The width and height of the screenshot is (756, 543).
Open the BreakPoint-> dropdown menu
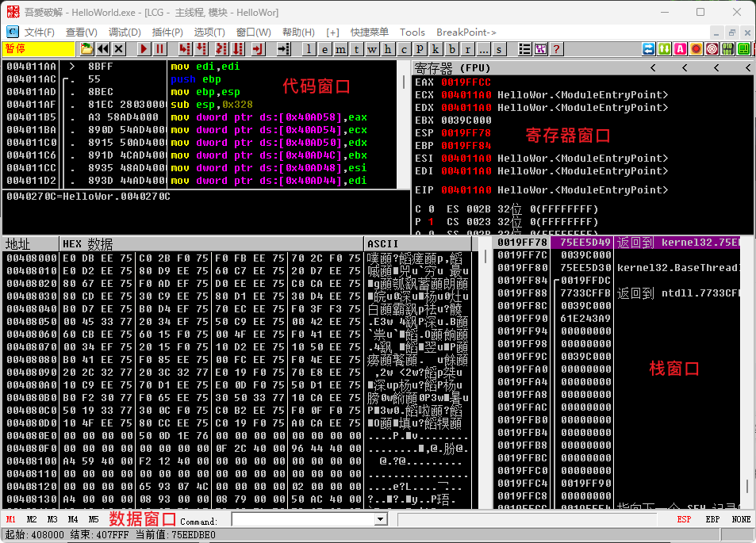tap(466, 32)
